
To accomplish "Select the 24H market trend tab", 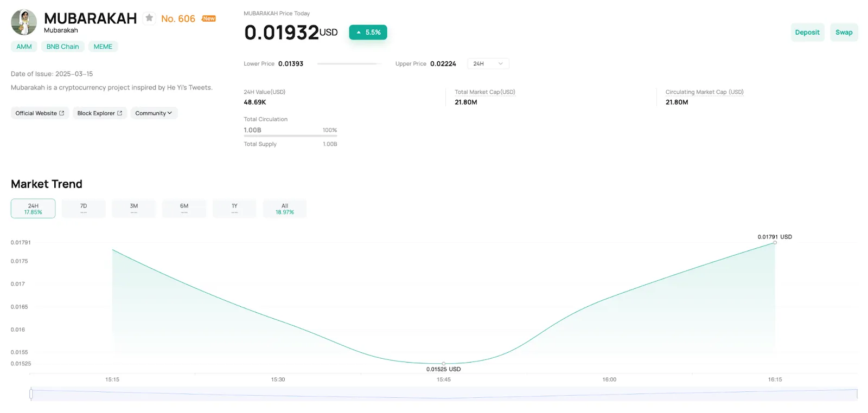I will click(x=33, y=209).
